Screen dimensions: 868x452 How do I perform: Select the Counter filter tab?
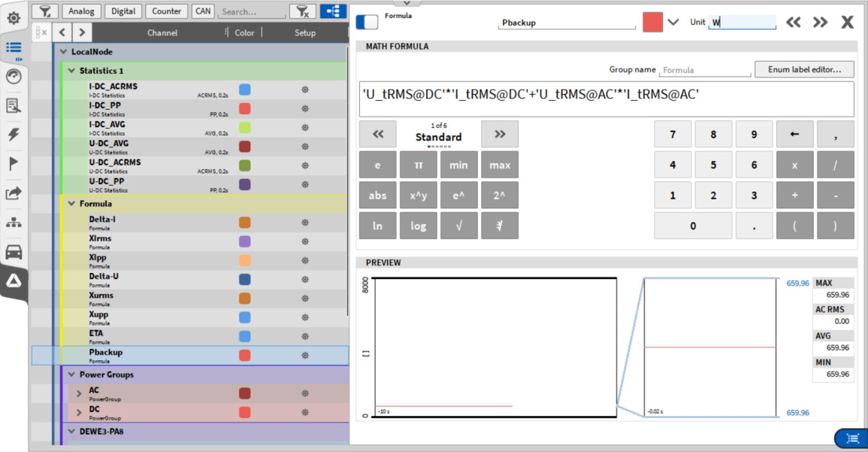coord(166,11)
